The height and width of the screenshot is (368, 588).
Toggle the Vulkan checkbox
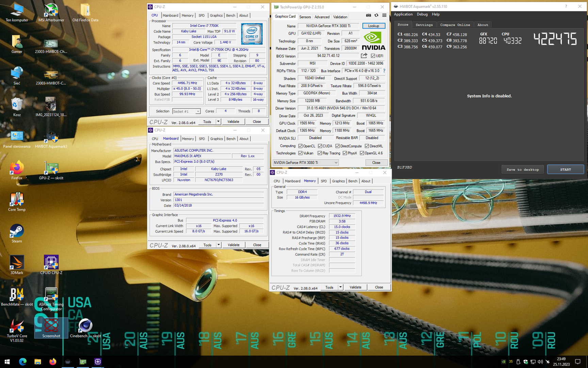pos(300,153)
